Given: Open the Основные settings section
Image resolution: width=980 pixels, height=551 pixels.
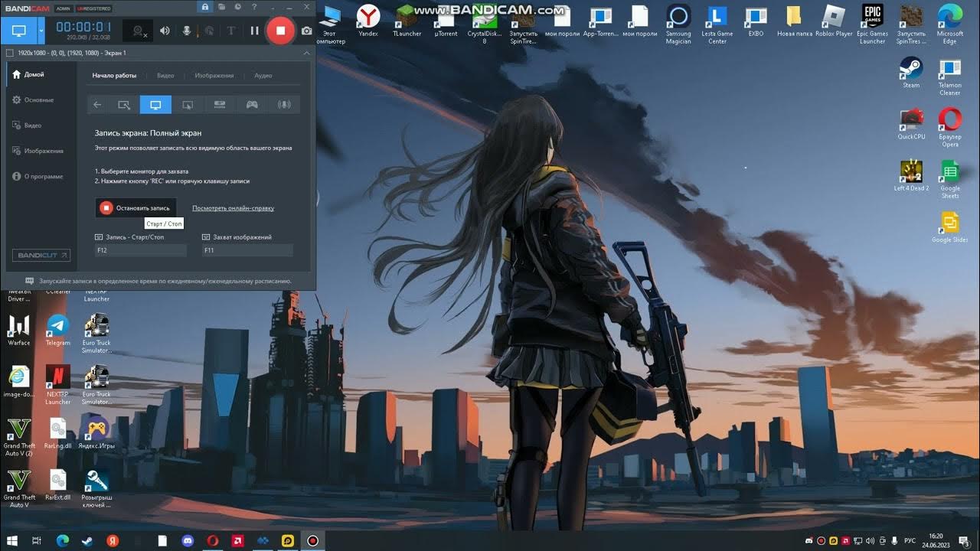Looking at the screenshot, I should 33,99.
